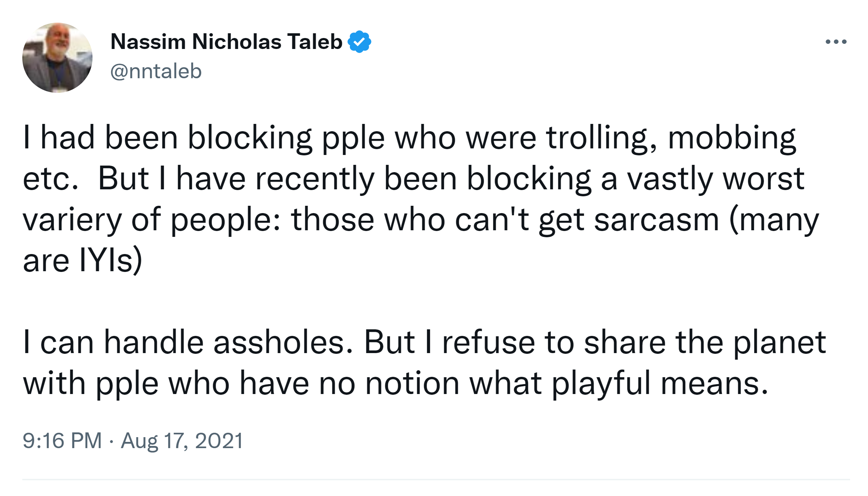Open Nassim Taleb's profile avatar photo
The image size is (868, 496).
tap(57, 58)
